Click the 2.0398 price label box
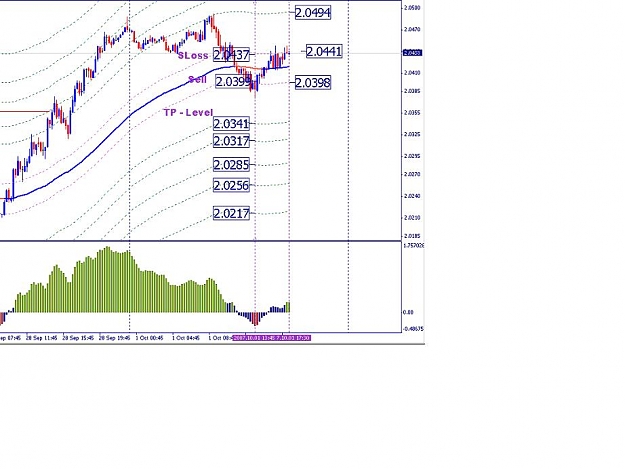 click(x=313, y=82)
